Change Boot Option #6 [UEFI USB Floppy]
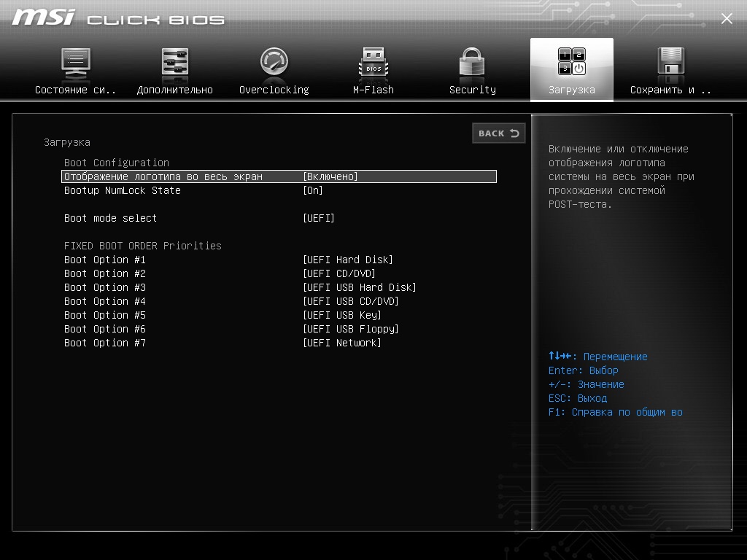The height and width of the screenshot is (560, 747). click(x=351, y=329)
